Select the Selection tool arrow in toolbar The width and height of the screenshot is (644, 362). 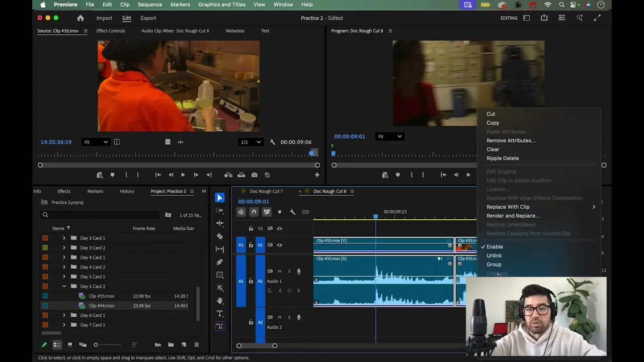click(x=220, y=198)
